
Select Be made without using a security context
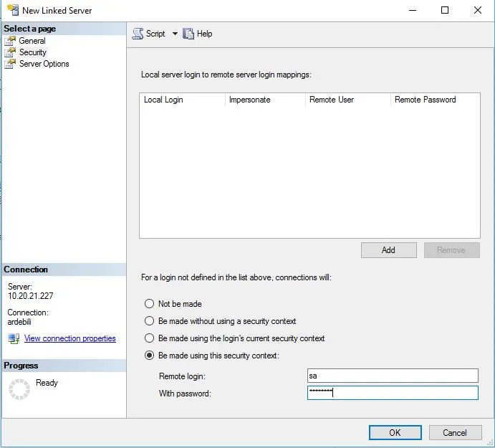click(x=149, y=321)
